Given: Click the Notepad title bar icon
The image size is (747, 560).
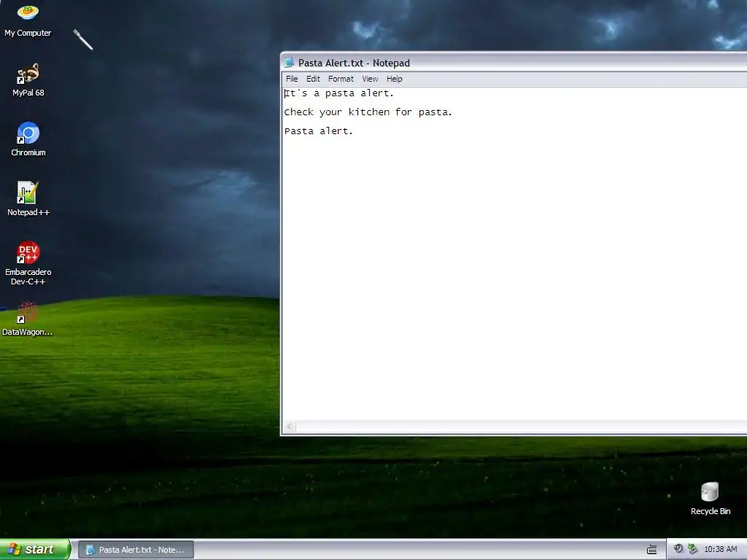Looking at the screenshot, I should click(289, 63).
